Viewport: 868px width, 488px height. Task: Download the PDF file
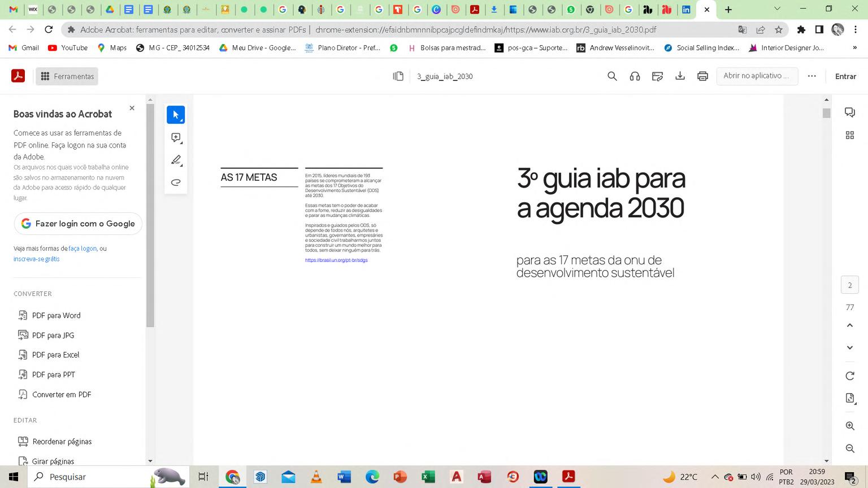680,76
